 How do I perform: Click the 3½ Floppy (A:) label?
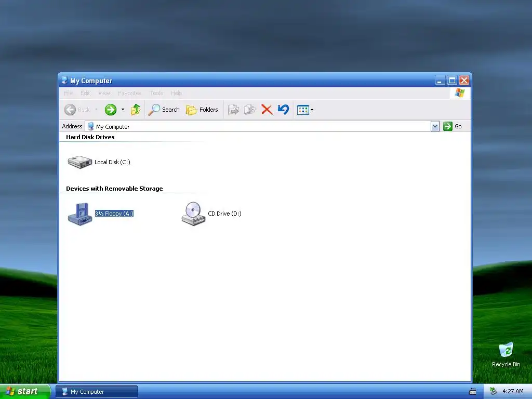pyautogui.click(x=114, y=214)
